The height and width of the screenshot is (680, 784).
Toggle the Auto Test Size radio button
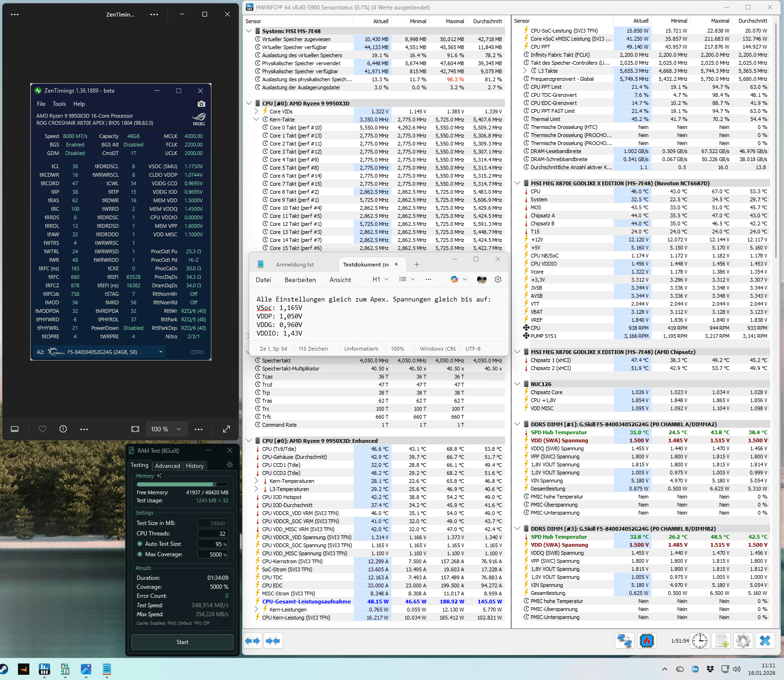(140, 544)
